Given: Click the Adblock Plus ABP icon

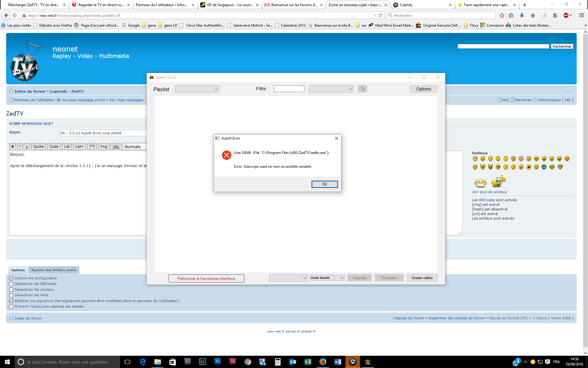Looking at the screenshot, I should [566, 15].
